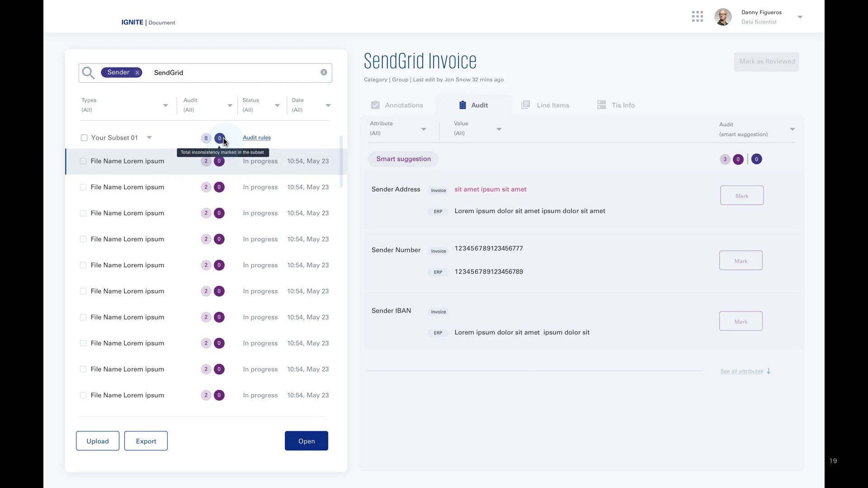Viewport: 868px width, 488px height.
Task: Click the search magnifier icon
Action: tap(88, 73)
